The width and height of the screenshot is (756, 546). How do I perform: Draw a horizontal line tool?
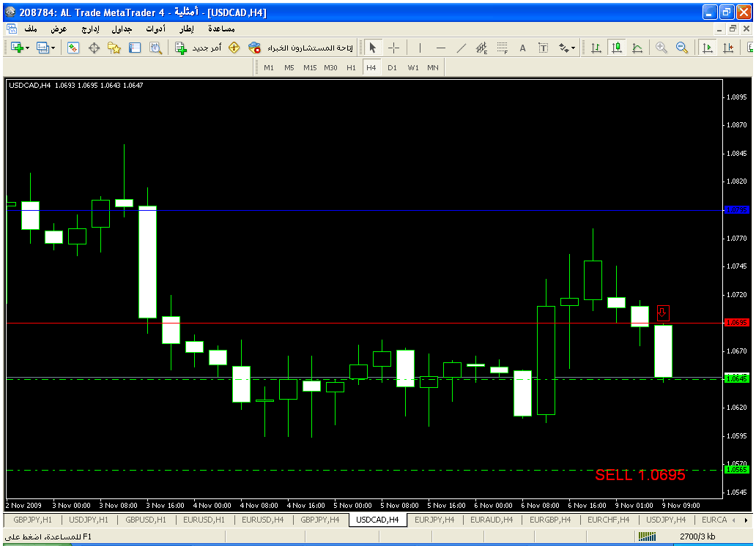pos(440,48)
